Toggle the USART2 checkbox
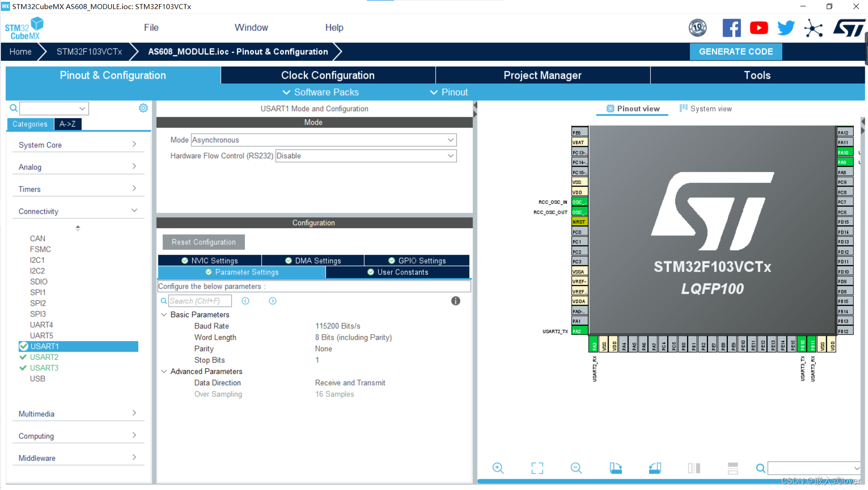The image size is (868, 490). (x=23, y=357)
